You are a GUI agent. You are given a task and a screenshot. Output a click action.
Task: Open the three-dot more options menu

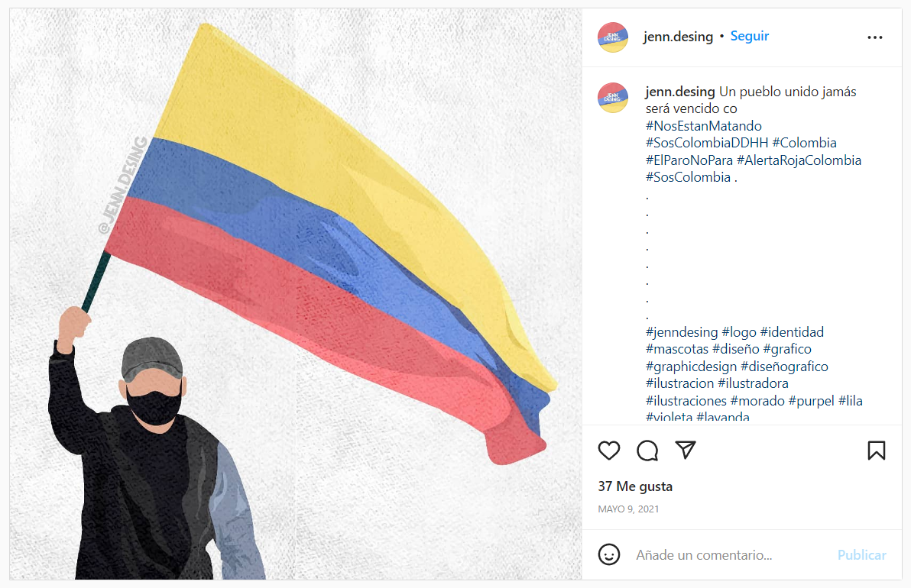875,37
